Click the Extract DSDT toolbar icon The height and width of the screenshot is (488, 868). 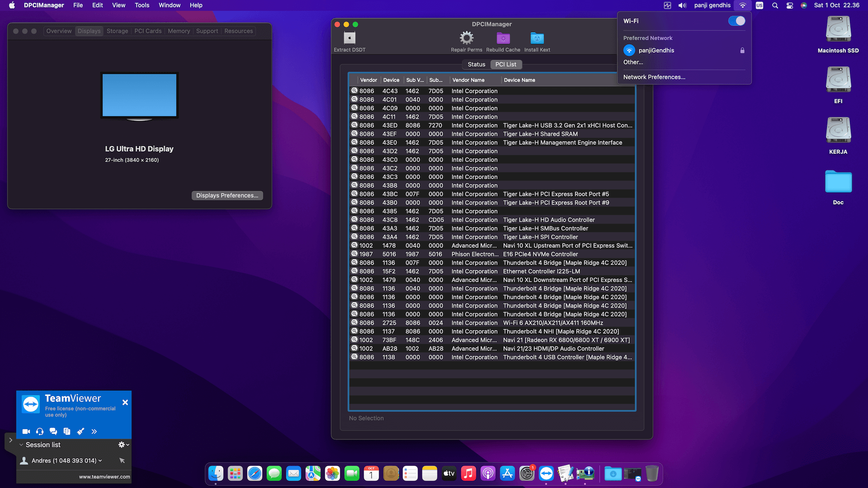click(349, 38)
